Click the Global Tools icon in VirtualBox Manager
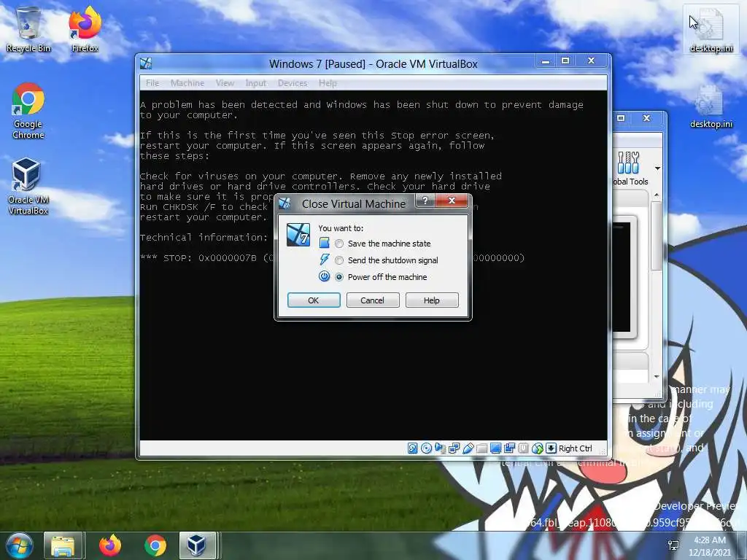Viewport: 747px width, 560px height. coord(628,163)
